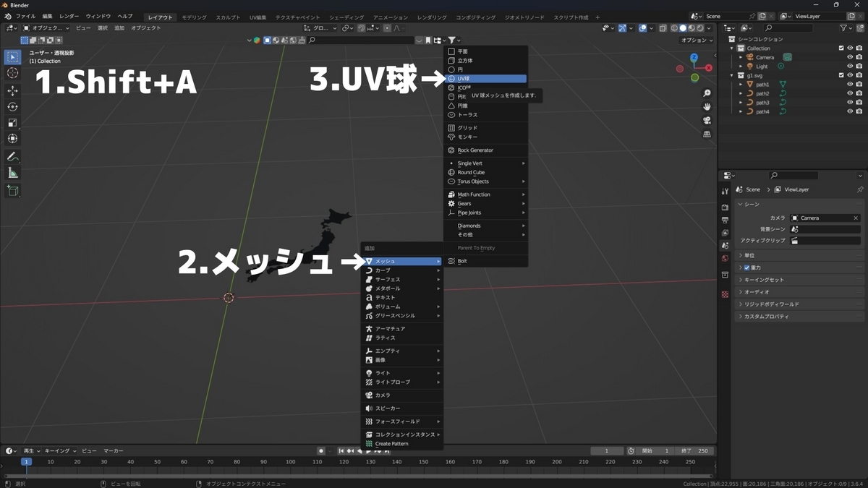This screenshot has width=868, height=488.
Task: Select the Rotate tool in the toolbar
Action: (x=12, y=106)
